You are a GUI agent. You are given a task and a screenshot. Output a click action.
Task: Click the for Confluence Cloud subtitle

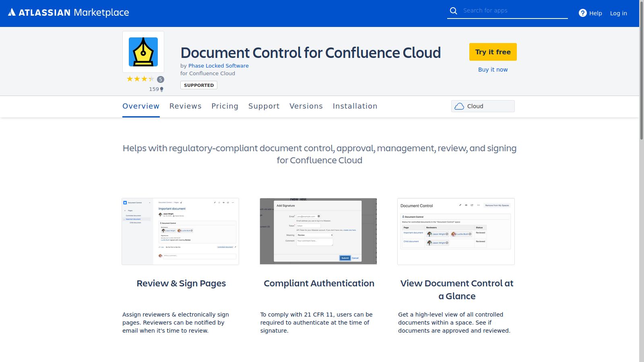pos(208,74)
